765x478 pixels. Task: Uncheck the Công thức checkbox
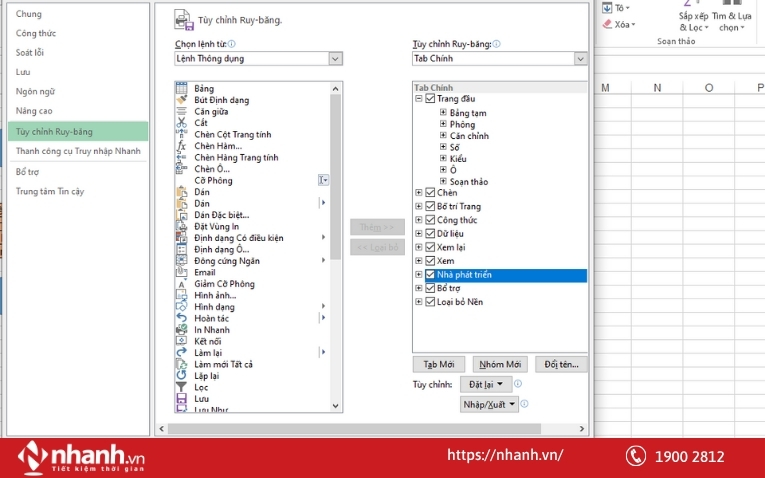430,220
